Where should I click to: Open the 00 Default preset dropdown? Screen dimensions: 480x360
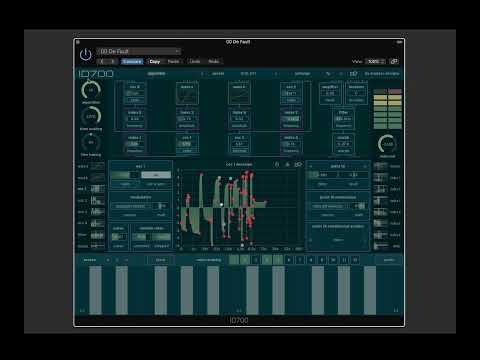click(139, 51)
